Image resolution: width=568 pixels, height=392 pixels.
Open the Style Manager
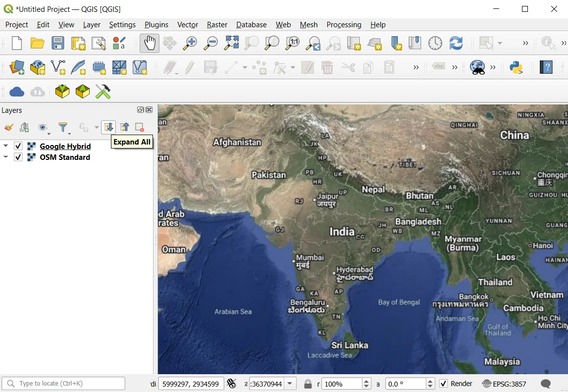coord(119,43)
